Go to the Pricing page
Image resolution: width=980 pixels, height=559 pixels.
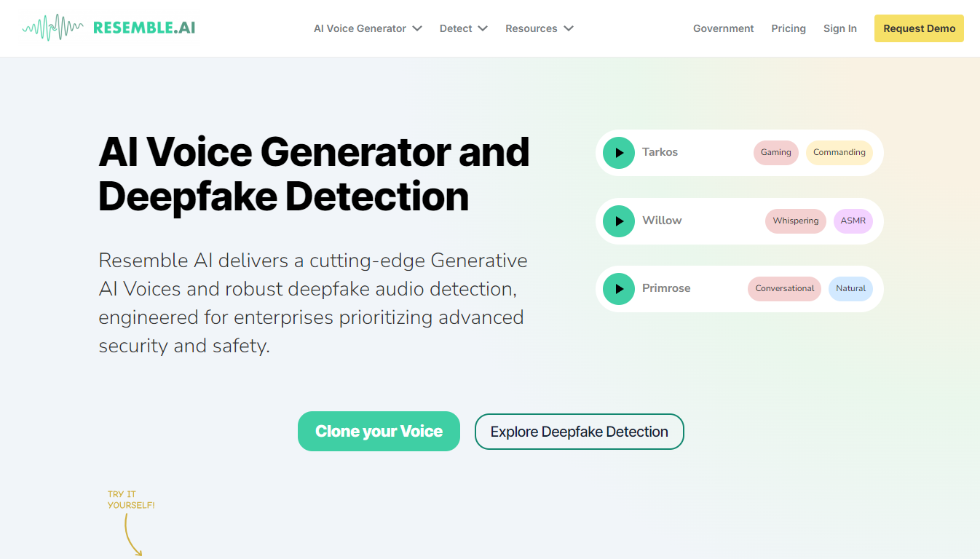pyautogui.click(x=789, y=28)
